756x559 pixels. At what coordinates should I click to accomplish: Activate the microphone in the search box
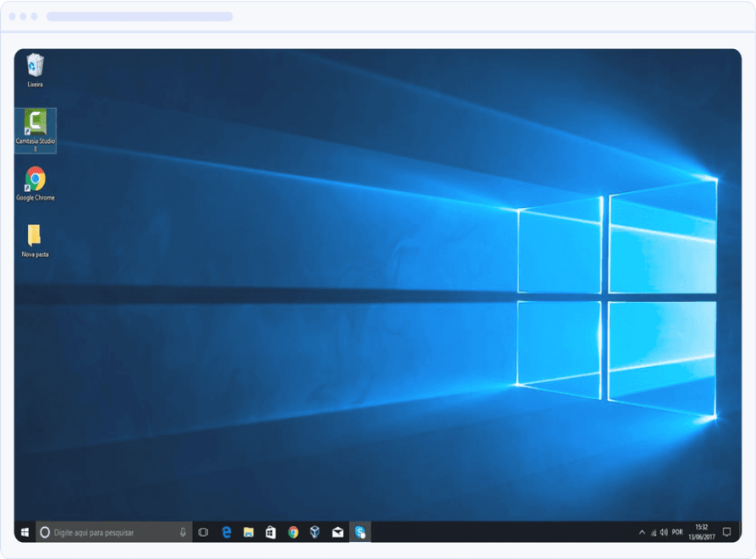(x=183, y=532)
